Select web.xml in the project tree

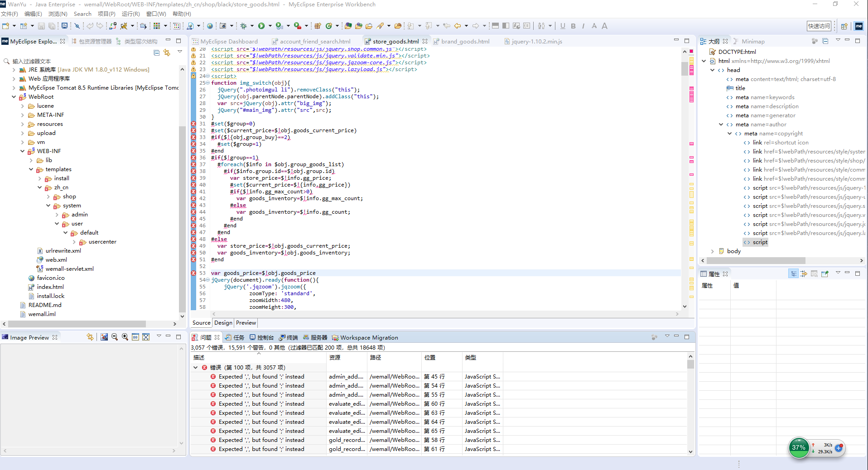pos(56,260)
